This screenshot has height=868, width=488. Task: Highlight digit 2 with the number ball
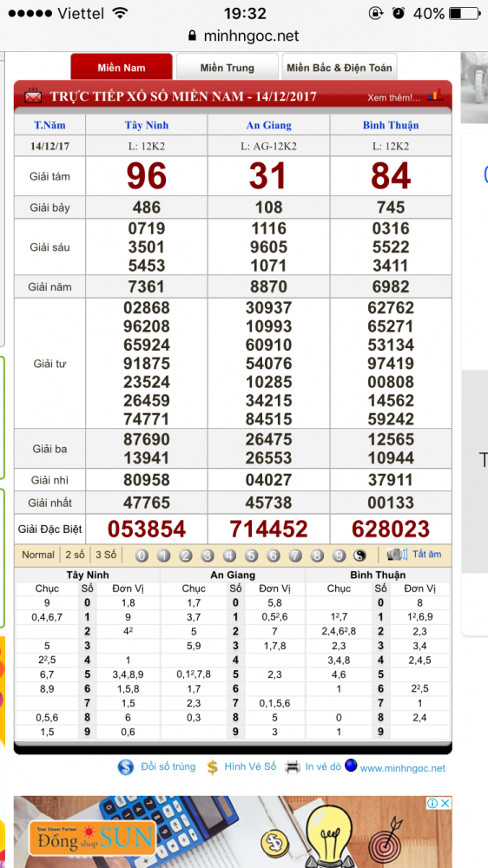tap(186, 556)
